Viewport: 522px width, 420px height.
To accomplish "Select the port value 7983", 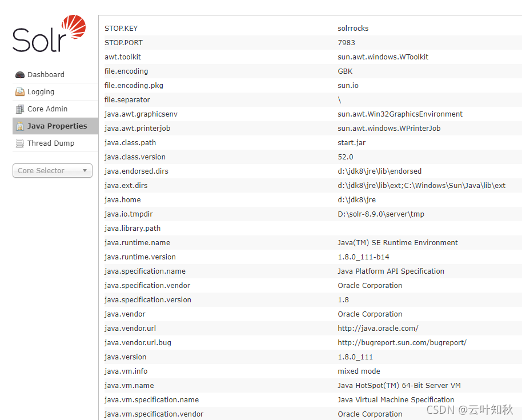I will pyautogui.click(x=346, y=43).
